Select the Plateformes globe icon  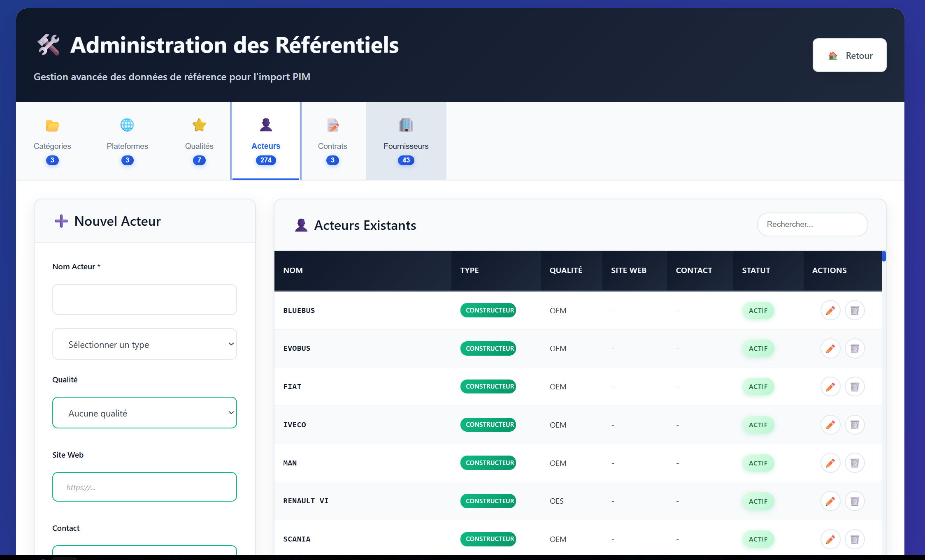pyautogui.click(x=127, y=125)
